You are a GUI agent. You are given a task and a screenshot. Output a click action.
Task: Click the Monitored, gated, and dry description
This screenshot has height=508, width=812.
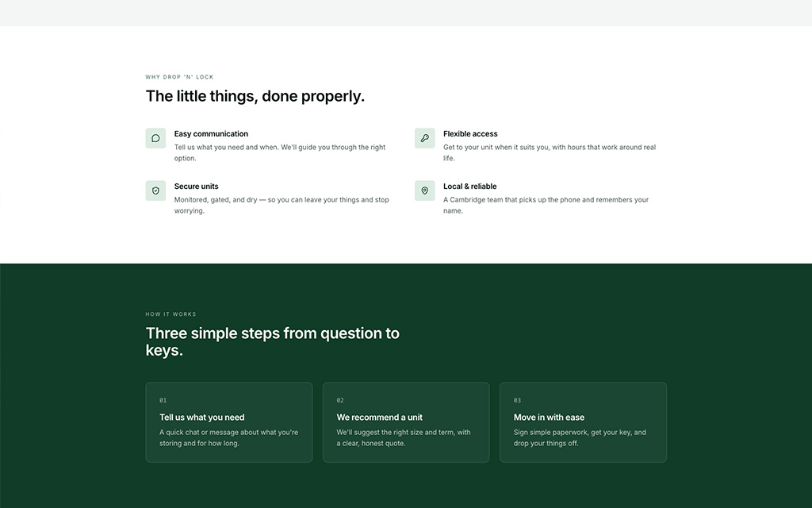click(x=282, y=206)
